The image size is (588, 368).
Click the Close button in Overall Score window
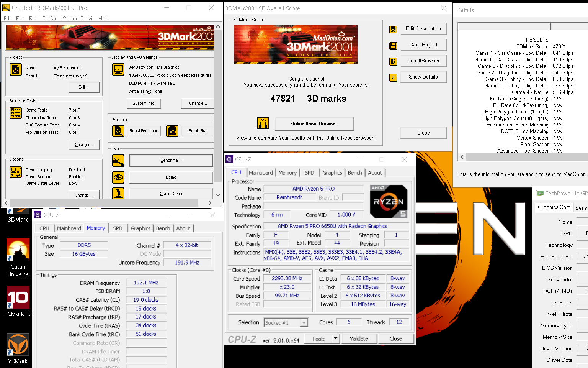pyautogui.click(x=423, y=133)
